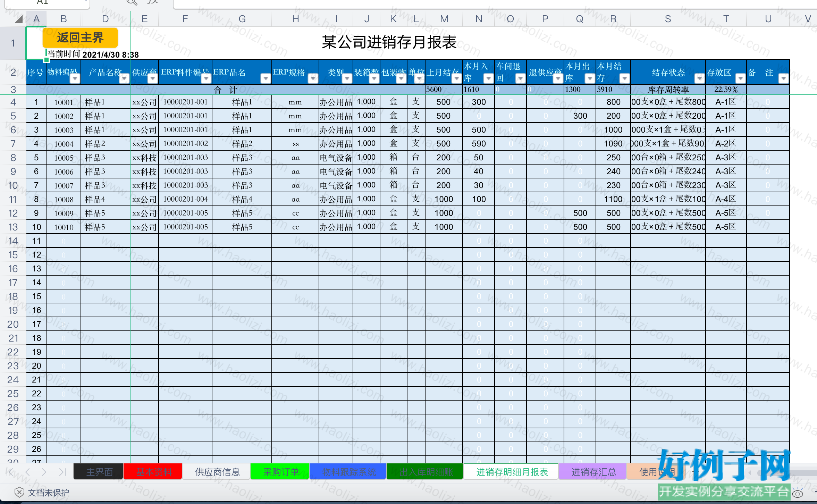Switch to the 采购订单 sheet tab
Image resolution: width=817 pixels, height=504 pixels.
click(280, 472)
